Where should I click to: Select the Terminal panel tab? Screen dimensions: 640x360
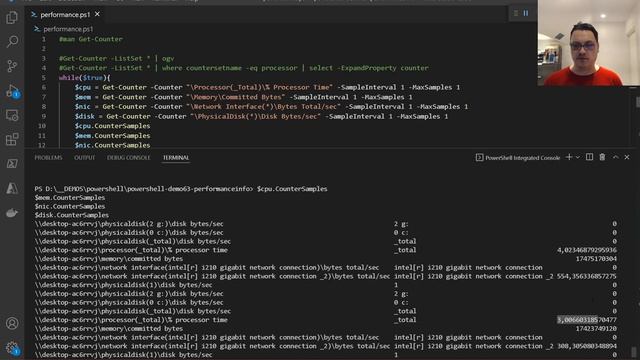point(176,158)
